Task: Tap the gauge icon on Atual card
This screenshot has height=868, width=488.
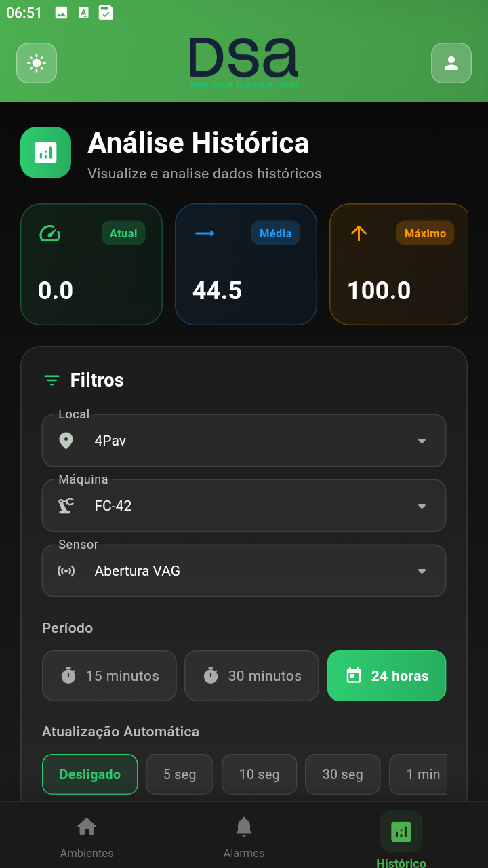Action: tap(49, 233)
